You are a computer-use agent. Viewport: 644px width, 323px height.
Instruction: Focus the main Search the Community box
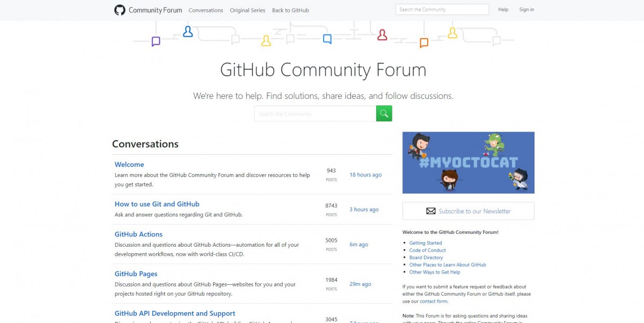pos(315,113)
